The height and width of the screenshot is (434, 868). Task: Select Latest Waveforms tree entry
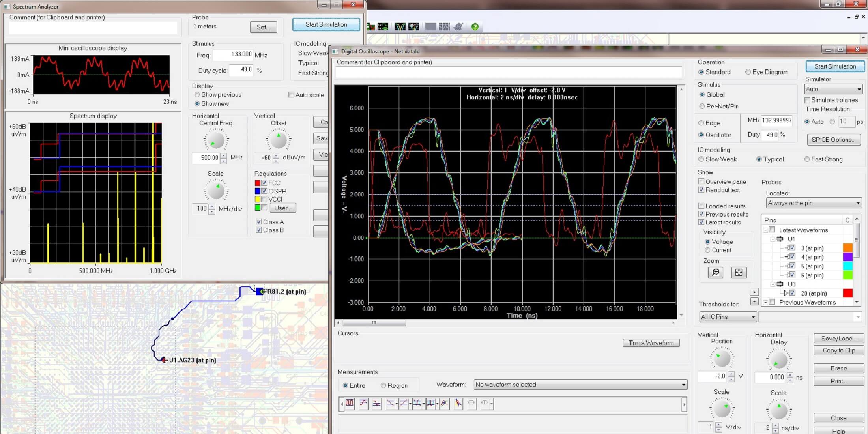803,230
